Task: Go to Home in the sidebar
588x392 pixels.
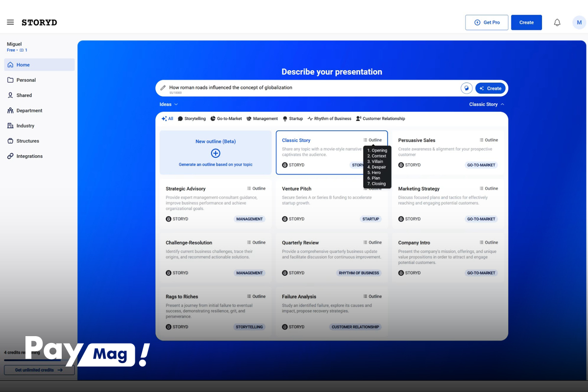Action: 39,65
